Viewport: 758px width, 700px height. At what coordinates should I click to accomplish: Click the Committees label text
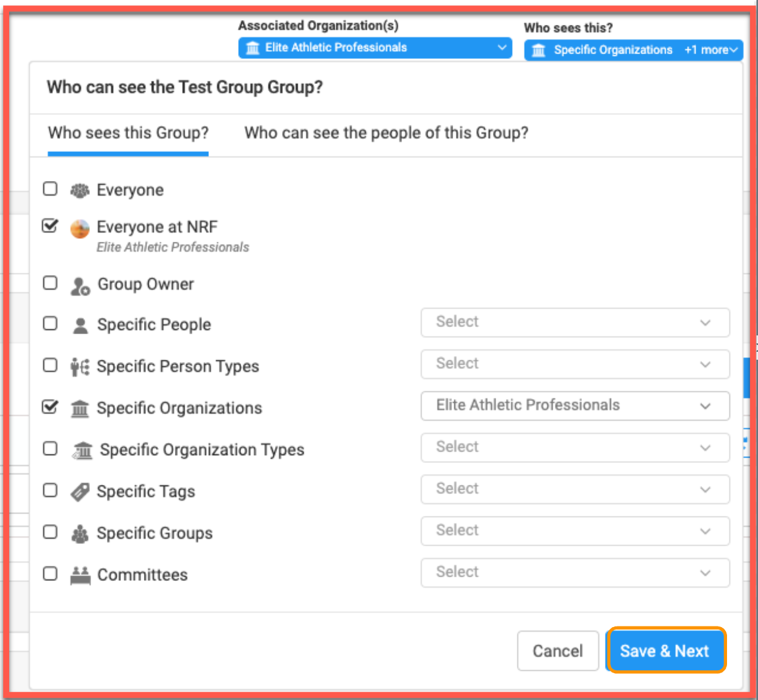143,575
